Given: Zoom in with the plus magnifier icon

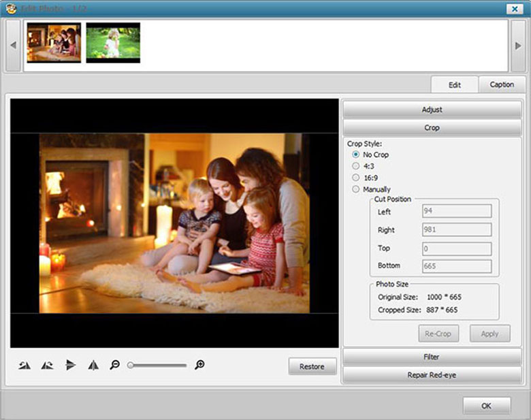Looking at the screenshot, I should pos(199,365).
